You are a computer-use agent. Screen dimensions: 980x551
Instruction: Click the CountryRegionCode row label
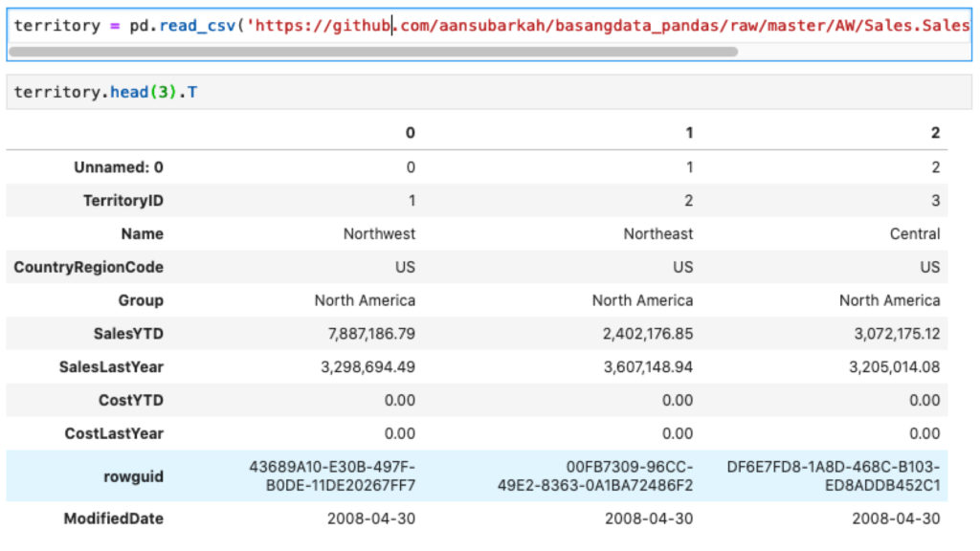click(89, 268)
